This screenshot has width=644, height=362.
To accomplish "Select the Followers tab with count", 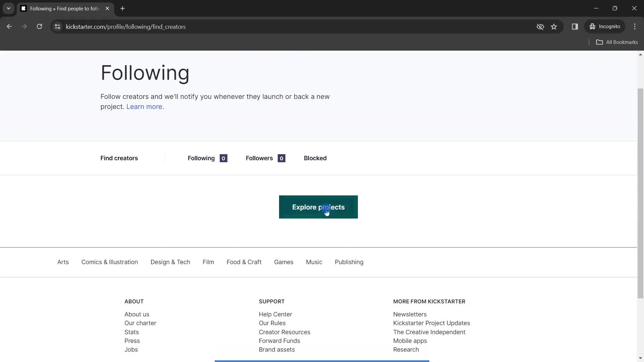I will coord(266,158).
